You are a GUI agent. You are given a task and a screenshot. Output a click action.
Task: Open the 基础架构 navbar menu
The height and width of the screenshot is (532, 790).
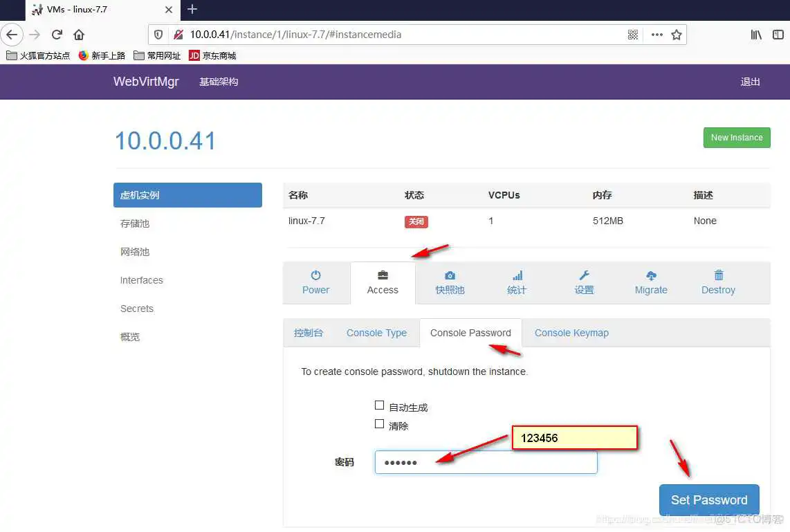point(219,82)
